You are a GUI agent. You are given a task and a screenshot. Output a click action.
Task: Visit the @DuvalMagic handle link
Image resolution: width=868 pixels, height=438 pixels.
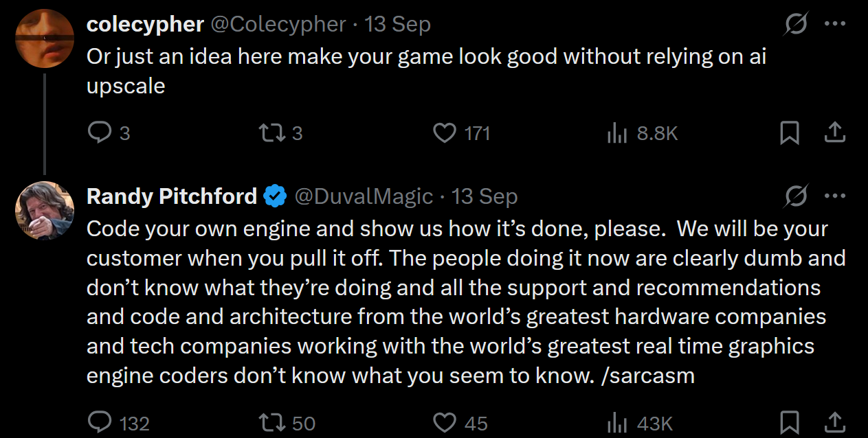(364, 197)
